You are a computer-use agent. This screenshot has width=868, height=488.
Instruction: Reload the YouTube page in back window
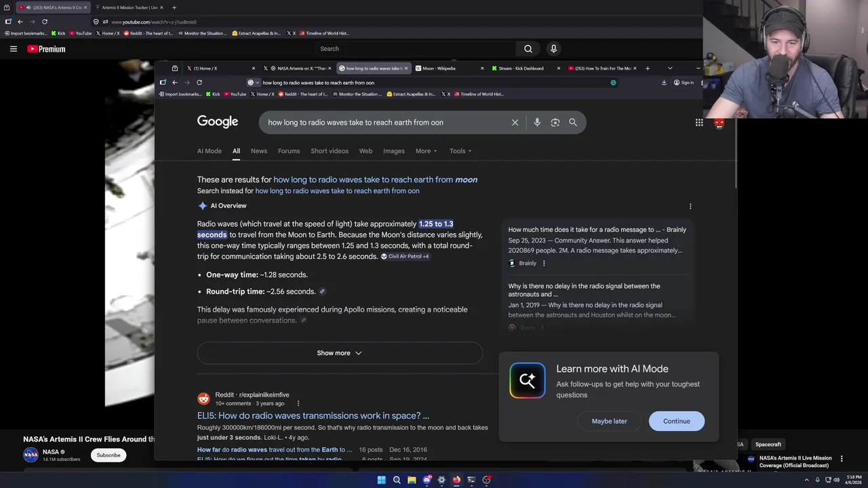(x=45, y=22)
